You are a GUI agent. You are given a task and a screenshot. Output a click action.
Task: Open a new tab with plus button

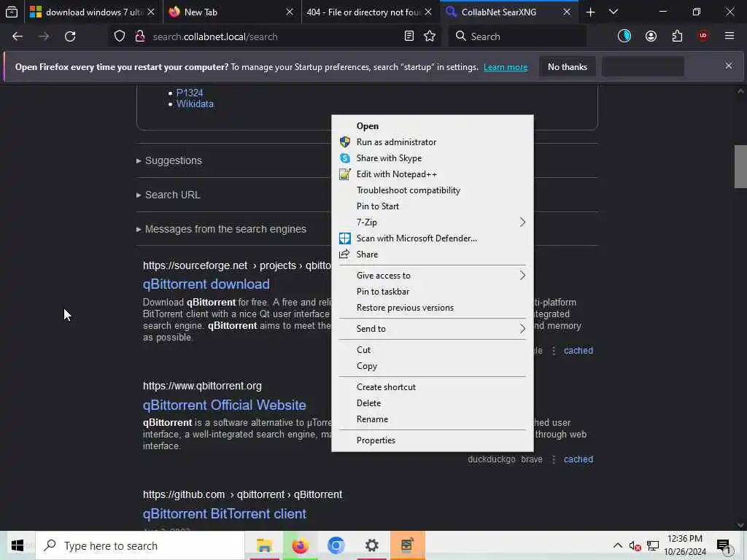(x=590, y=12)
